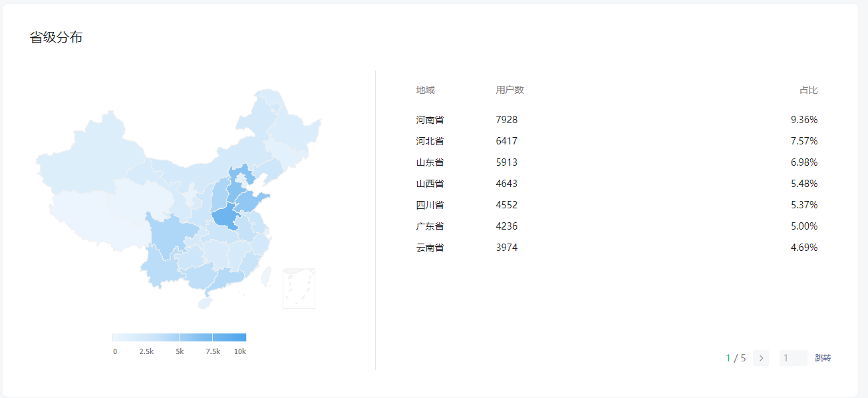Viewport: 868px width, 398px height.
Task: Click user count 4643
Action: coord(507,184)
